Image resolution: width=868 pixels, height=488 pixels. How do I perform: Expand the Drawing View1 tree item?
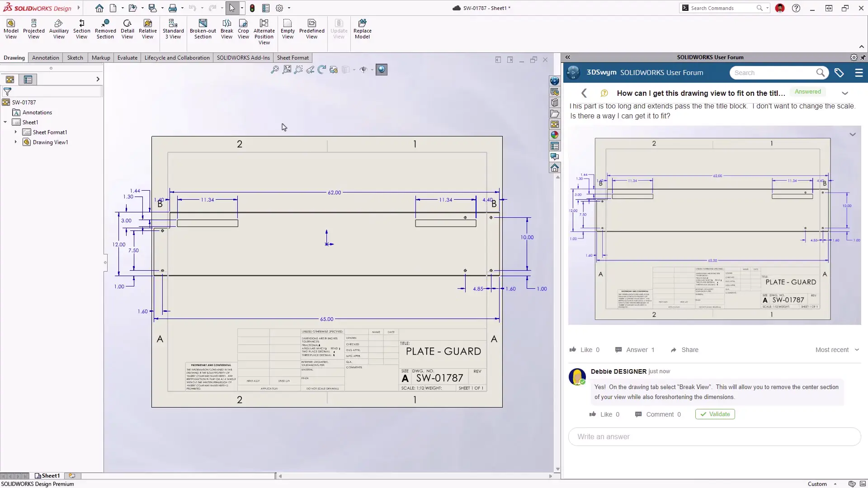point(16,142)
